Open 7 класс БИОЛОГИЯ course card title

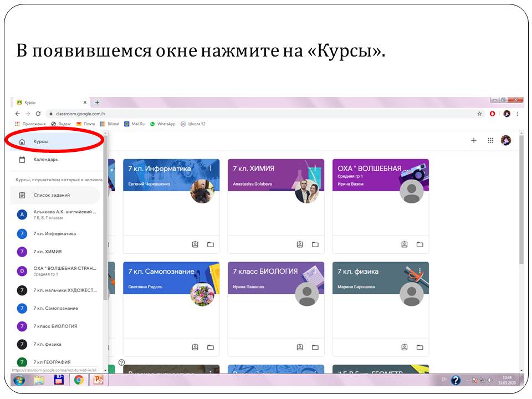[265, 272]
